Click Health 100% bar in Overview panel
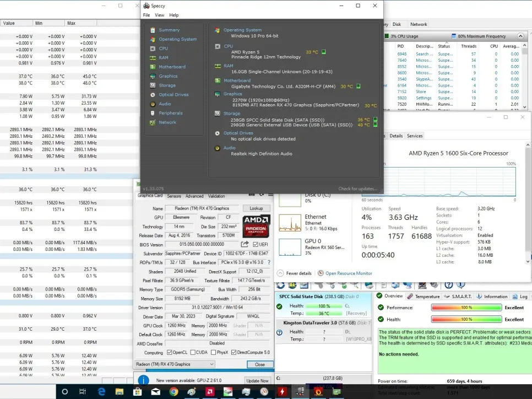The image size is (532, 399). pos(466,320)
